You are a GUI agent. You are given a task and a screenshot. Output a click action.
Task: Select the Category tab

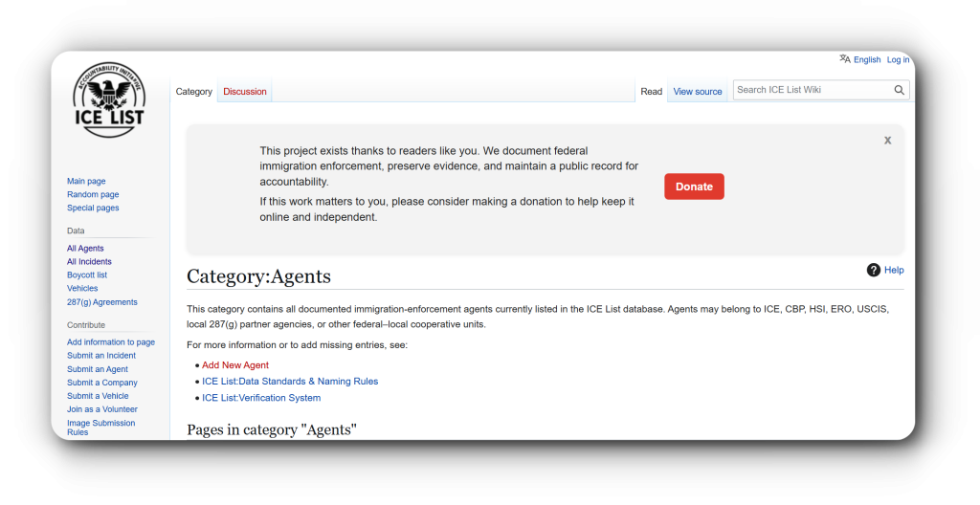pos(194,92)
